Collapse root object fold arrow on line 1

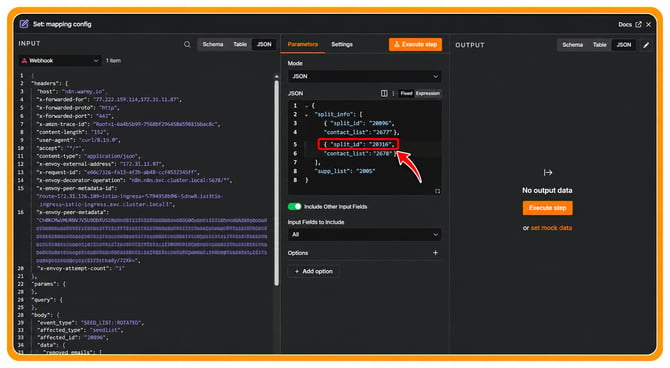(306, 106)
